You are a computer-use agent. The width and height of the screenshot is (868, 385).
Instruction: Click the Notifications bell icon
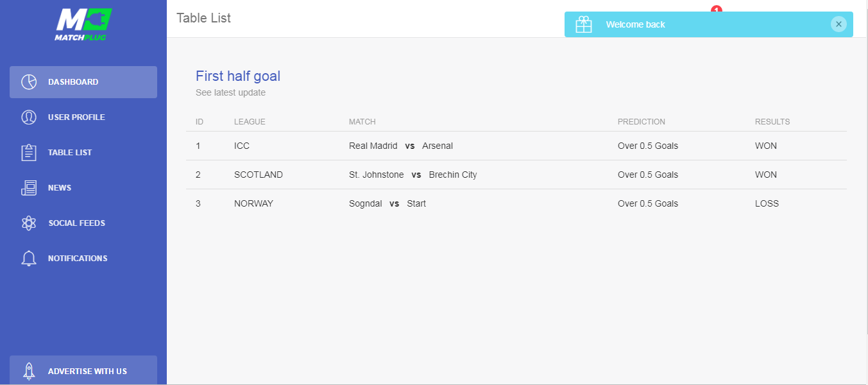click(x=29, y=259)
